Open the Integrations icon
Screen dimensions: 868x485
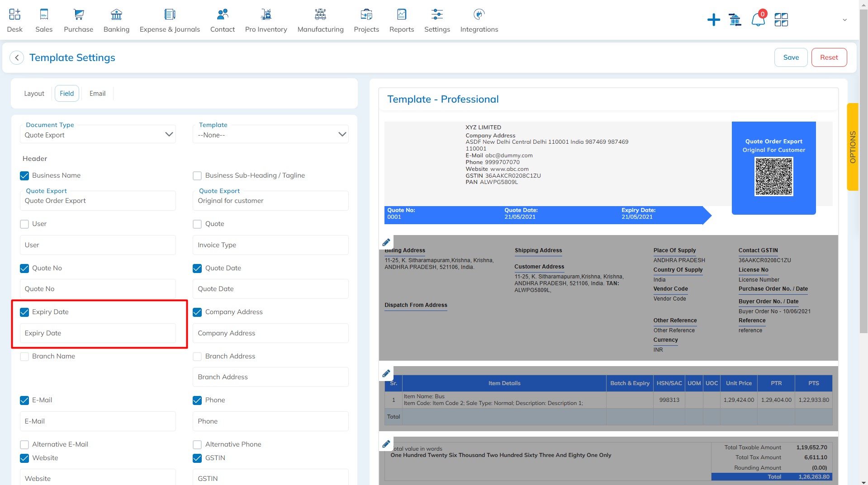tap(479, 14)
